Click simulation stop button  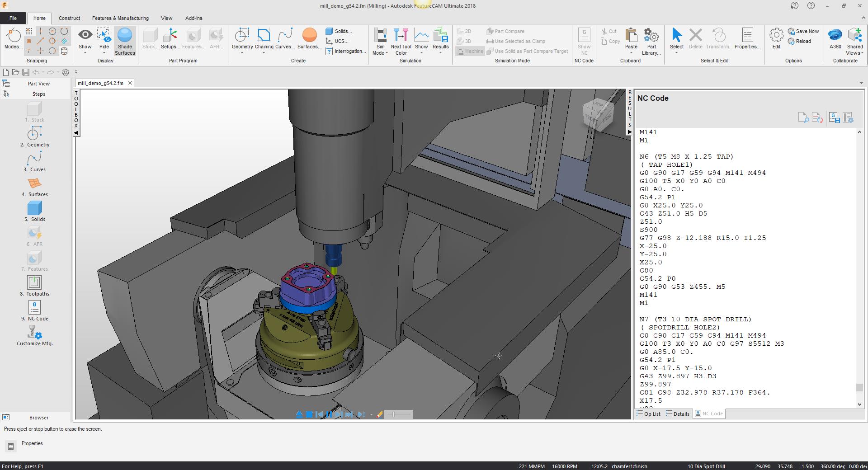pos(309,414)
